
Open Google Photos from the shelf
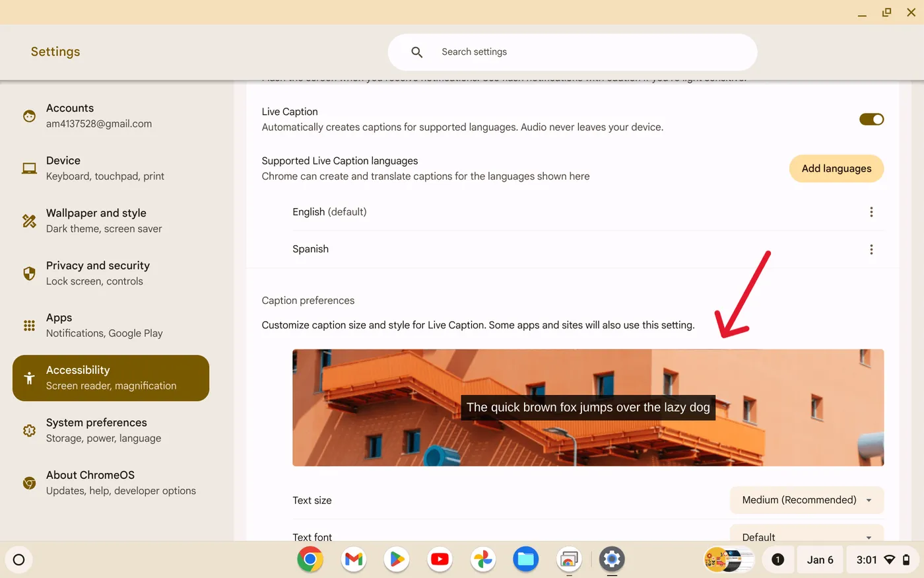coord(483,560)
